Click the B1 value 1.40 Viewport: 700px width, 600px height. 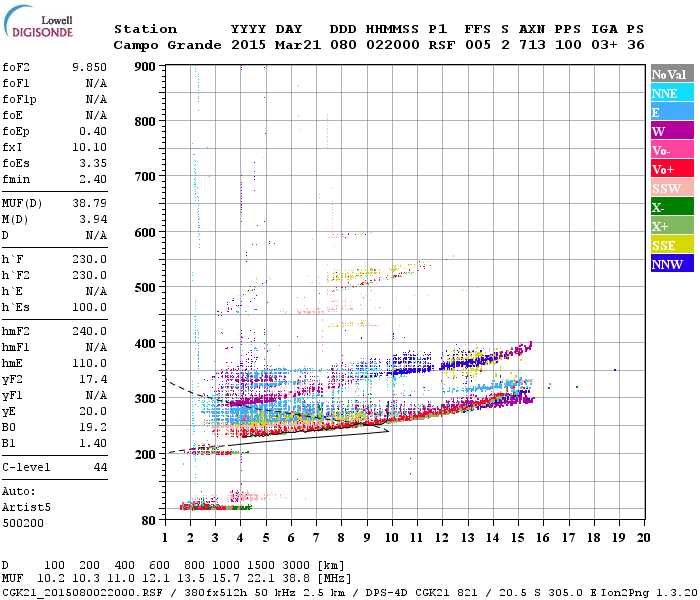[x=93, y=443]
